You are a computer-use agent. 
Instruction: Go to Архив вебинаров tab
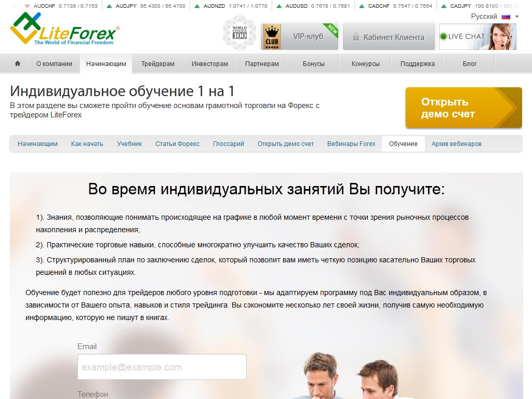tap(457, 144)
